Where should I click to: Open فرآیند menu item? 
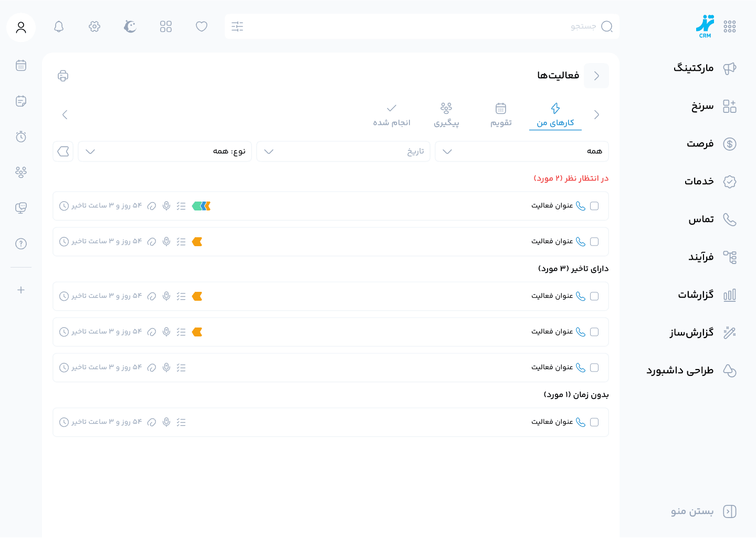click(x=712, y=257)
